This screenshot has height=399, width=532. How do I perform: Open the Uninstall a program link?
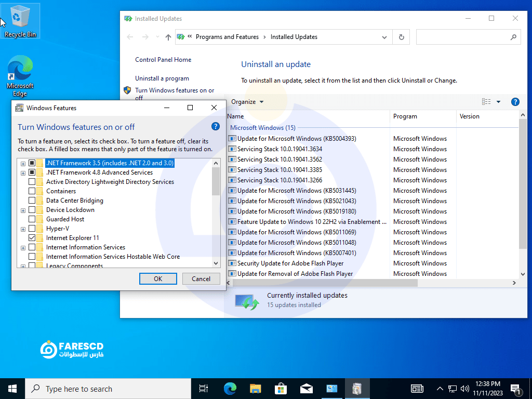162,78
